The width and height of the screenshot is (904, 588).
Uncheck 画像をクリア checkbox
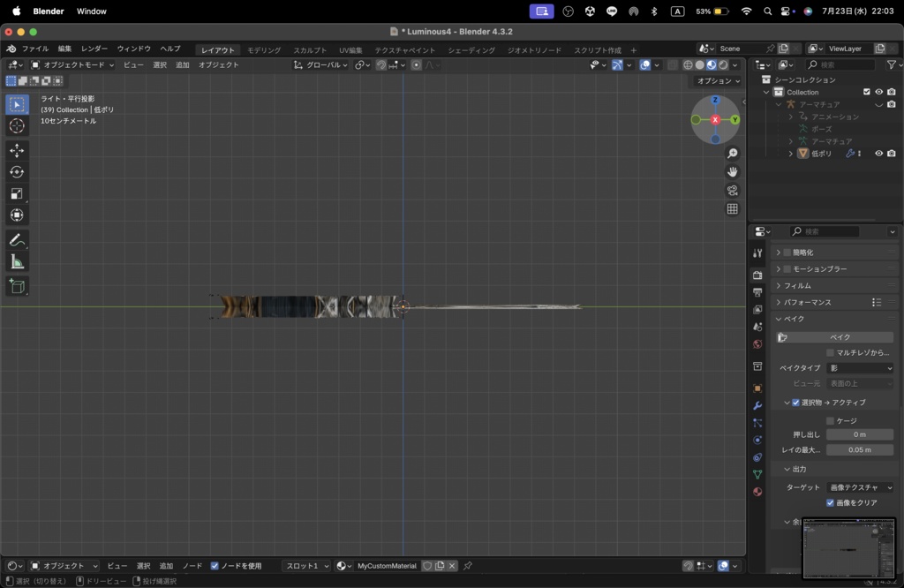830,502
